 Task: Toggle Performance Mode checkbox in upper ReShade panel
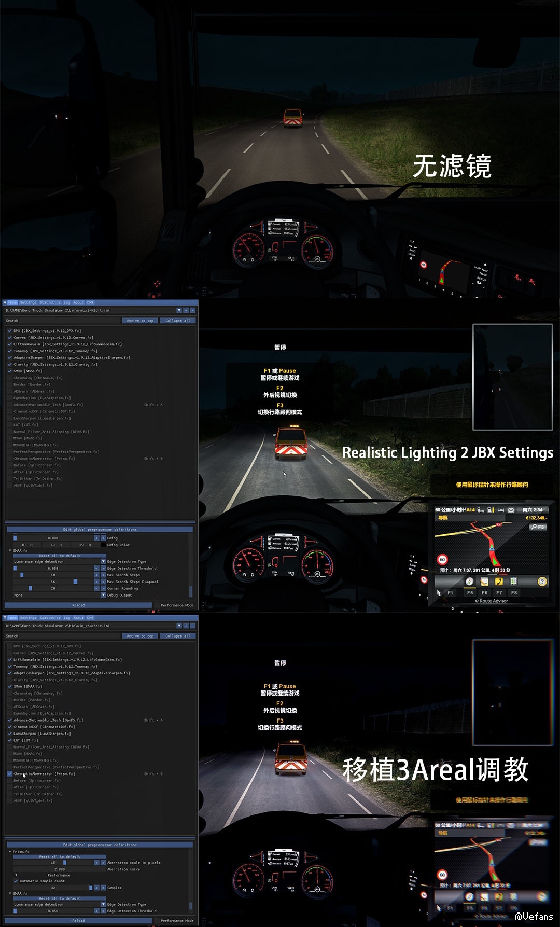157,605
